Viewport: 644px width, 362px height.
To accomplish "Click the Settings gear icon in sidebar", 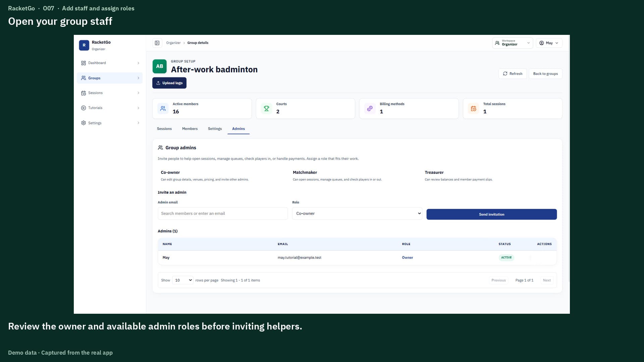I will tap(84, 123).
